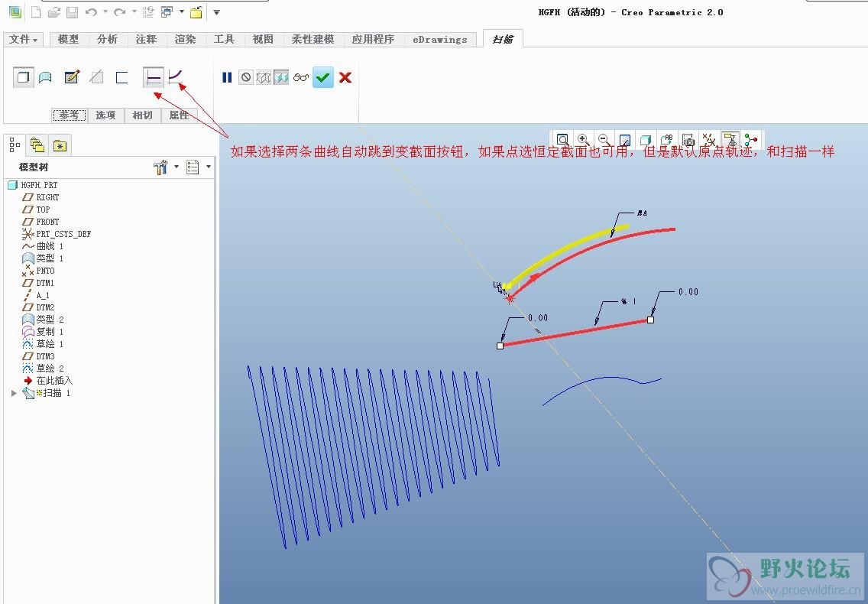
Task: Toggle the thin feature option
Action: tap(121, 77)
